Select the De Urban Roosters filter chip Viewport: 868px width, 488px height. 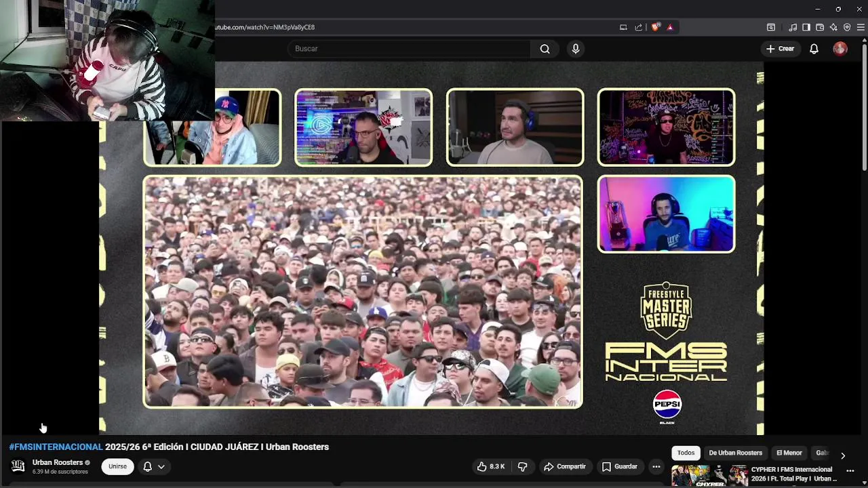click(x=735, y=453)
